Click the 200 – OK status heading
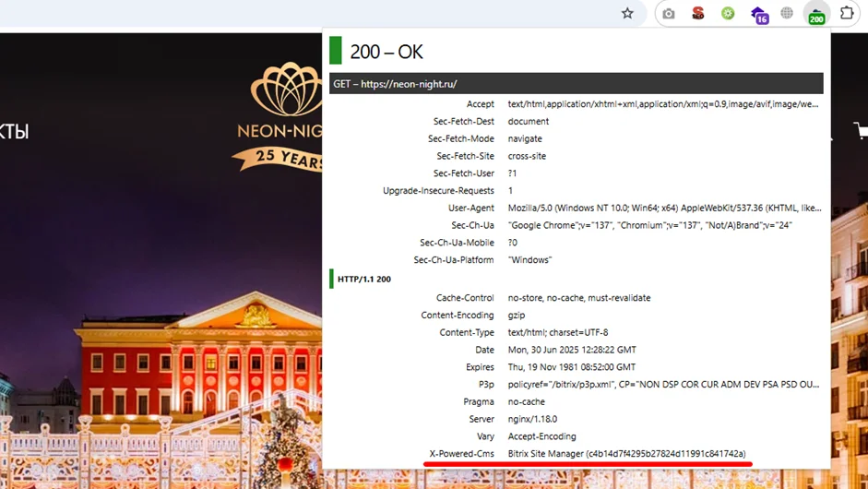 coord(386,52)
